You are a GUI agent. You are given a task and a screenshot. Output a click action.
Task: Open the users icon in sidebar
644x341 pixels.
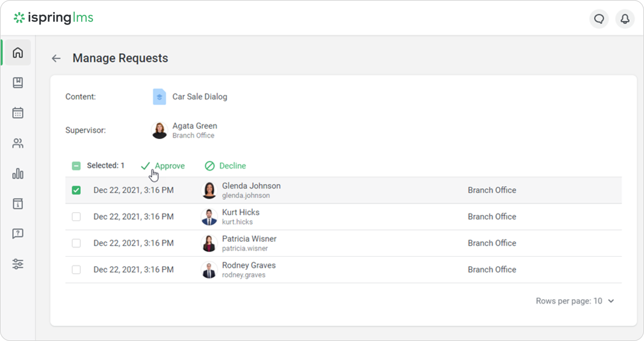(18, 143)
